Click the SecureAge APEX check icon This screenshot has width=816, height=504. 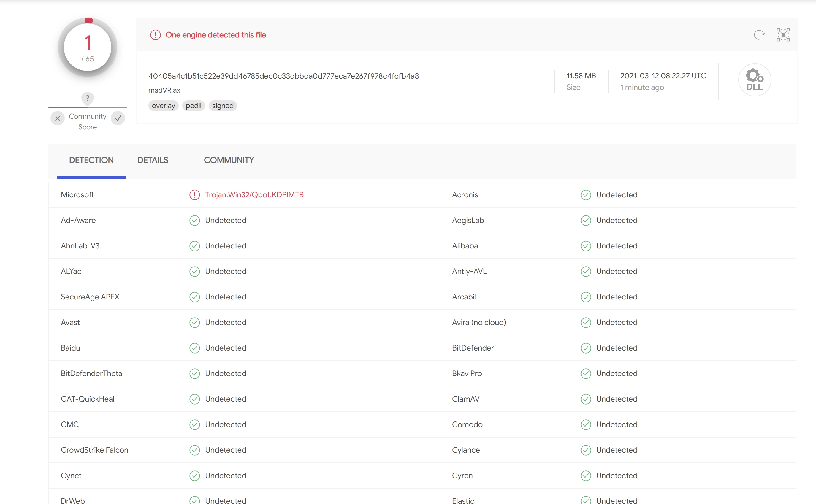[x=195, y=297]
